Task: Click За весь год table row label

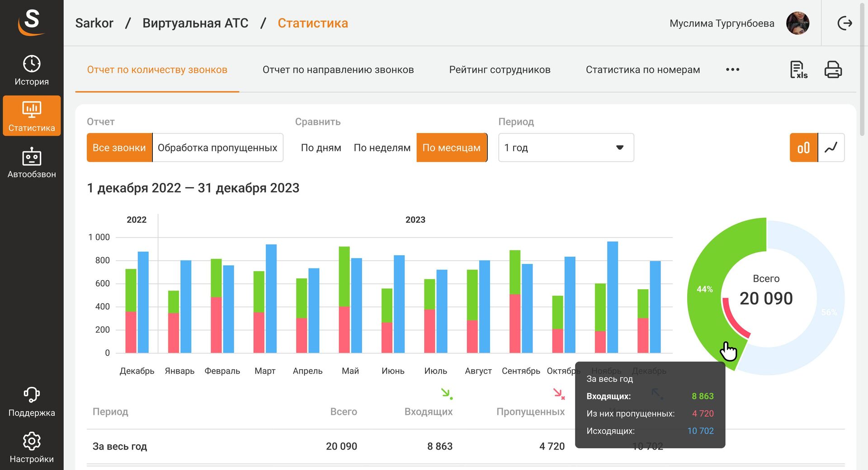Action: coord(120,446)
